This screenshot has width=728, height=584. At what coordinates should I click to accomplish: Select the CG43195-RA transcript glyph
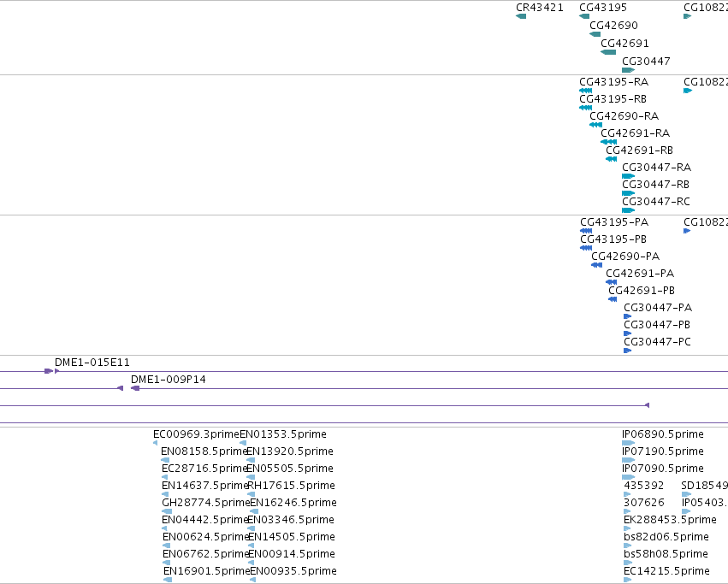(585, 91)
